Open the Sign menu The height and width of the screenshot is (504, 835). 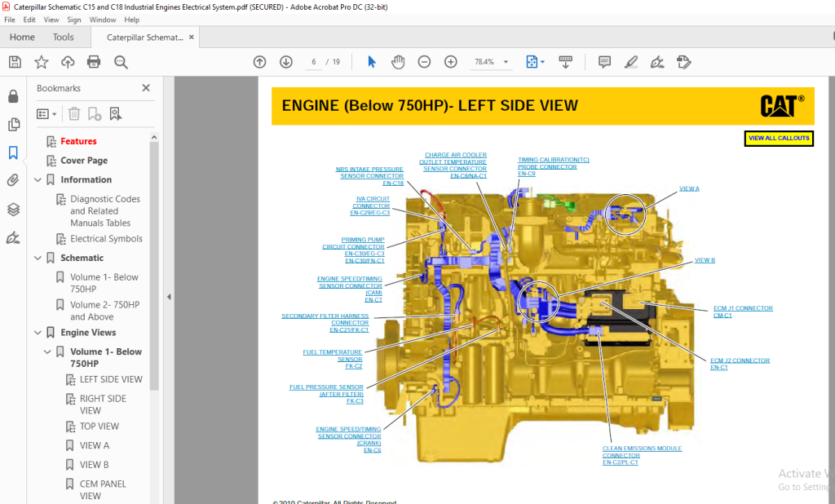[74, 20]
